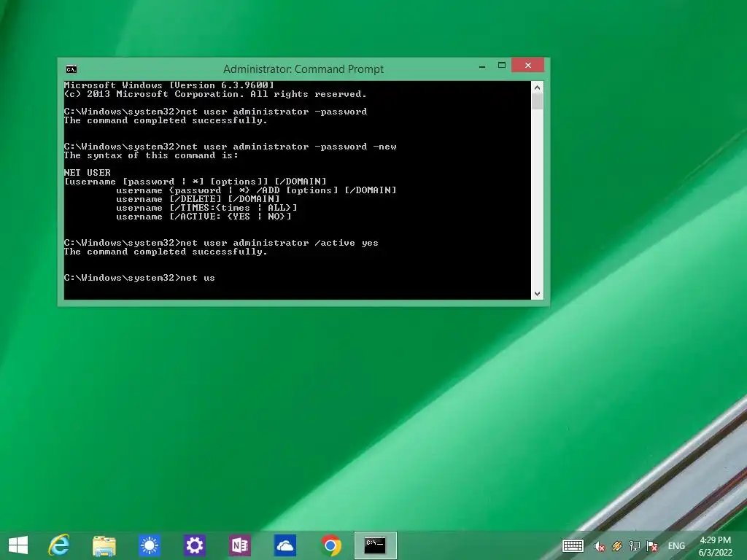Click the Command Prompt scrollbar thumb
The image size is (747, 560).
(x=537, y=101)
